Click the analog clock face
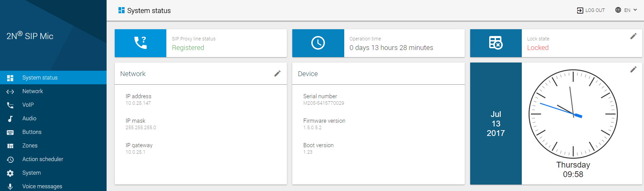 click(x=573, y=114)
